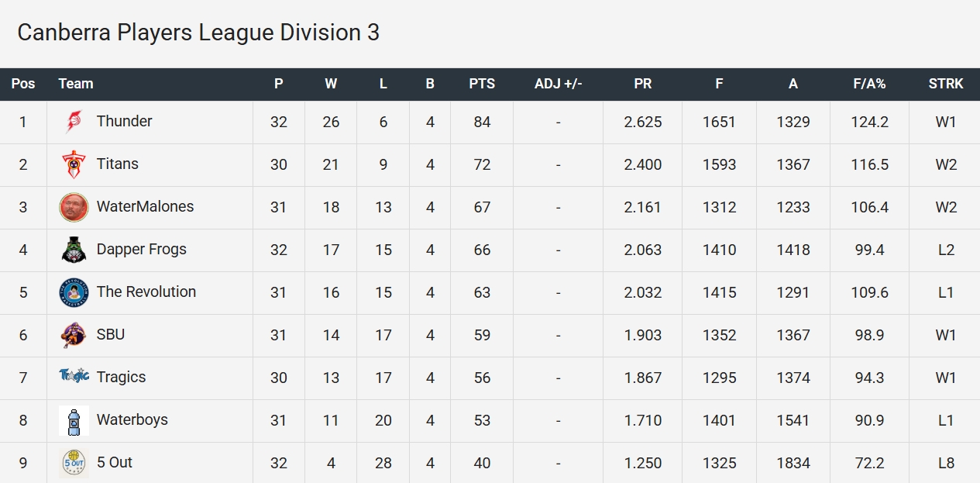Visit the Waterboys team name link
The height and width of the screenshot is (483, 980).
click(132, 419)
